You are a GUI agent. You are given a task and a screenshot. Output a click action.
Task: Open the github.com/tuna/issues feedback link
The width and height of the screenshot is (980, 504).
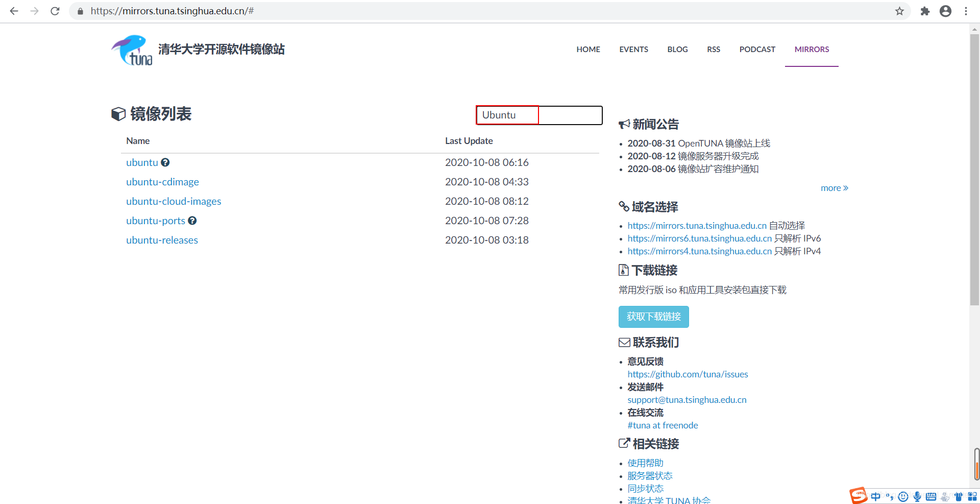pos(688,374)
